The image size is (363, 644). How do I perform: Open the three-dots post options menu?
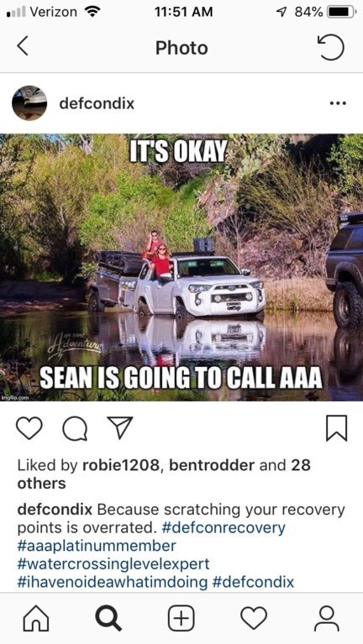338,103
